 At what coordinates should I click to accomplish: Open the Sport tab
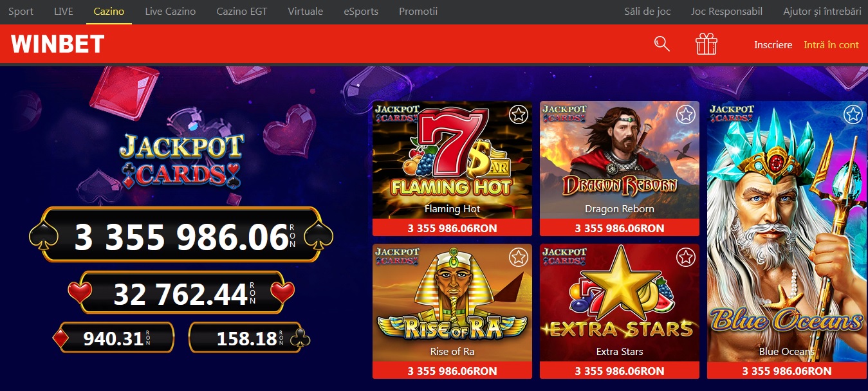tap(21, 12)
